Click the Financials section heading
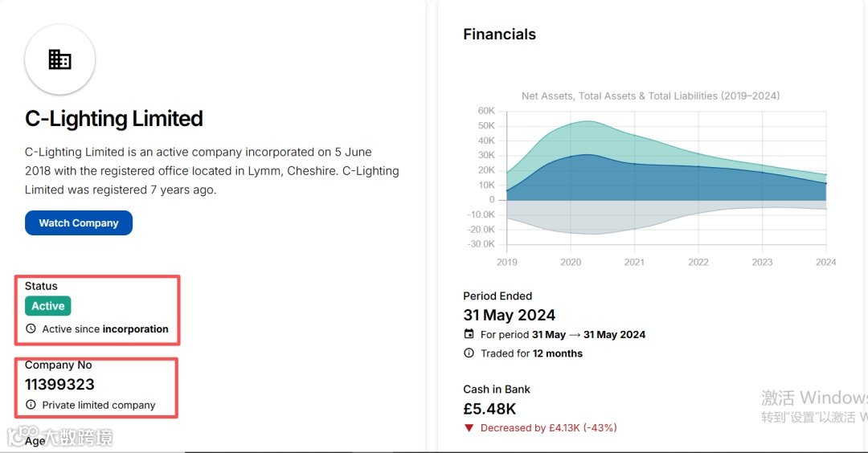 (x=499, y=35)
